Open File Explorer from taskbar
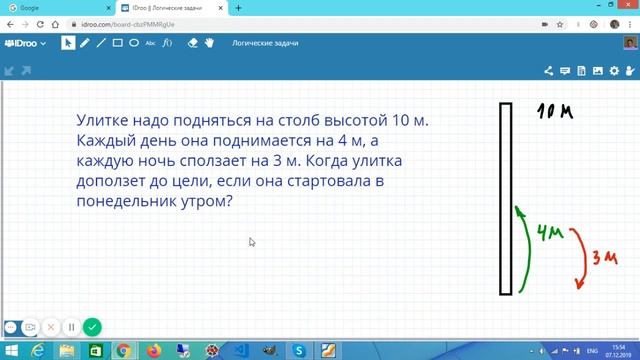640x360 pixels. pyautogui.click(x=67, y=351)
